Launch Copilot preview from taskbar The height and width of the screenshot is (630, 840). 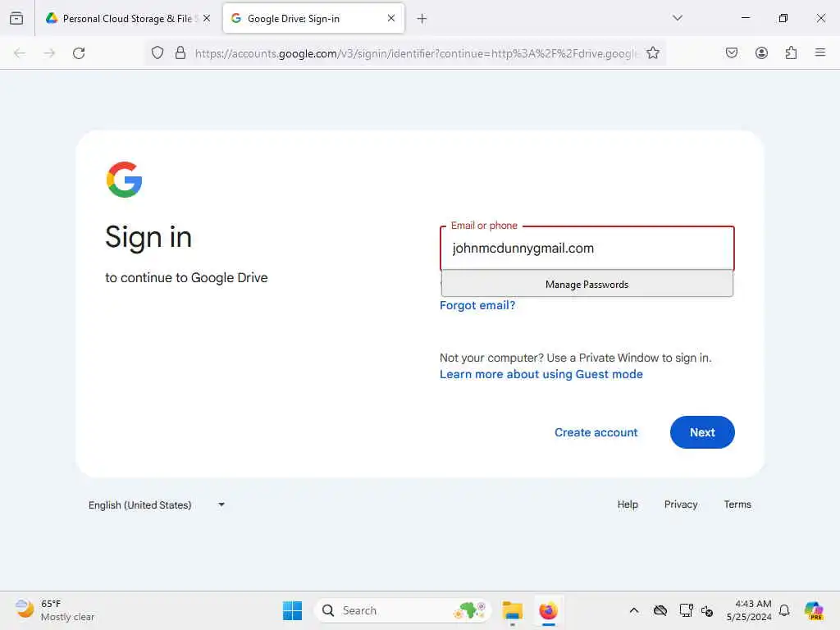[814, 610]
